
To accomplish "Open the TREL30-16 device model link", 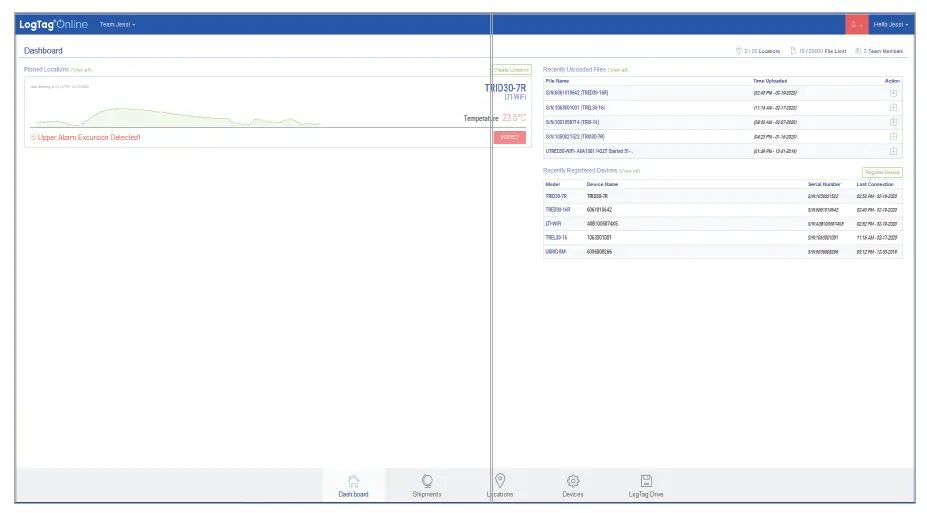I will (556, 238).
